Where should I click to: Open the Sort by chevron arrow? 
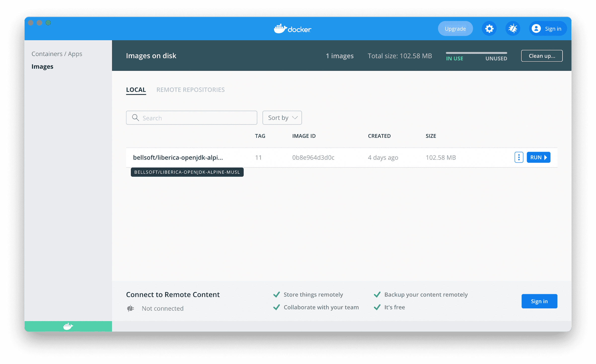(295, 118)
